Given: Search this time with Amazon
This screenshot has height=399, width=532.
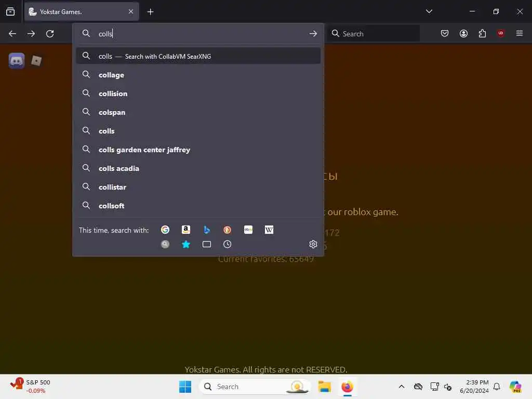Looking at the screenshot, I should tap(186, 230).
